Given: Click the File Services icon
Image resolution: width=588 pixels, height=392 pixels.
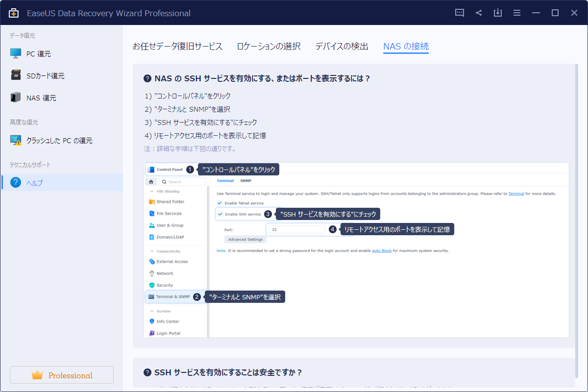Looking at the screenshot, I should tap(152, 214).
